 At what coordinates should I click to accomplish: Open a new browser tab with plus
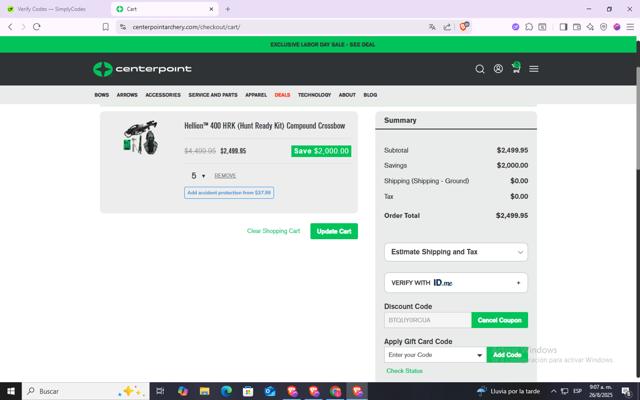[x=228, y=9]
